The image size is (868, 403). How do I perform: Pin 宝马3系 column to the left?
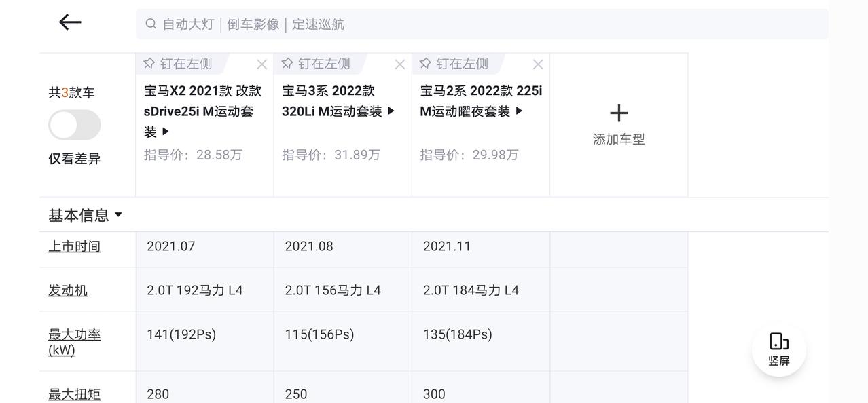click(315, 64)
